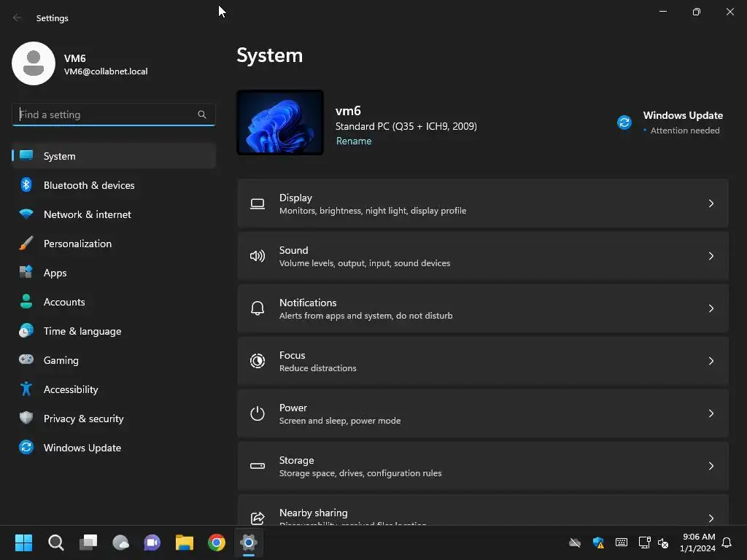
Task: Open Sound settings via its chevron
Action: (711, 256)
